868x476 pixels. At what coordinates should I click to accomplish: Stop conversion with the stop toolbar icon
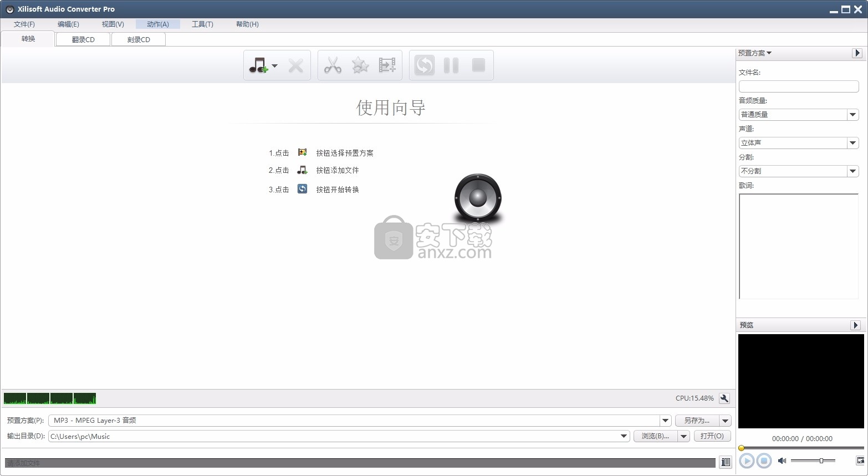(478, 65)
